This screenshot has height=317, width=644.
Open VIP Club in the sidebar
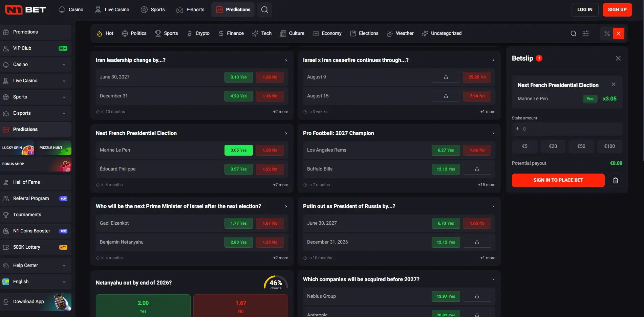pos(36,48)
